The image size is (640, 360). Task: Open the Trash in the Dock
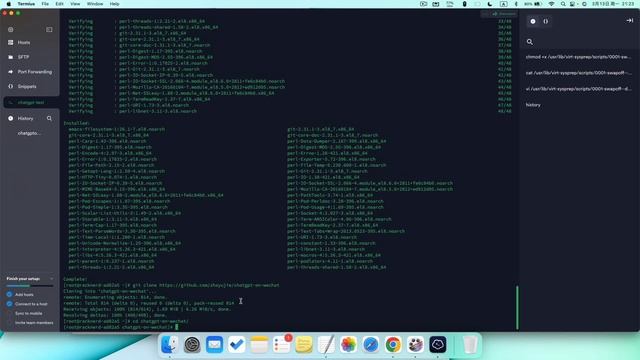470,344
